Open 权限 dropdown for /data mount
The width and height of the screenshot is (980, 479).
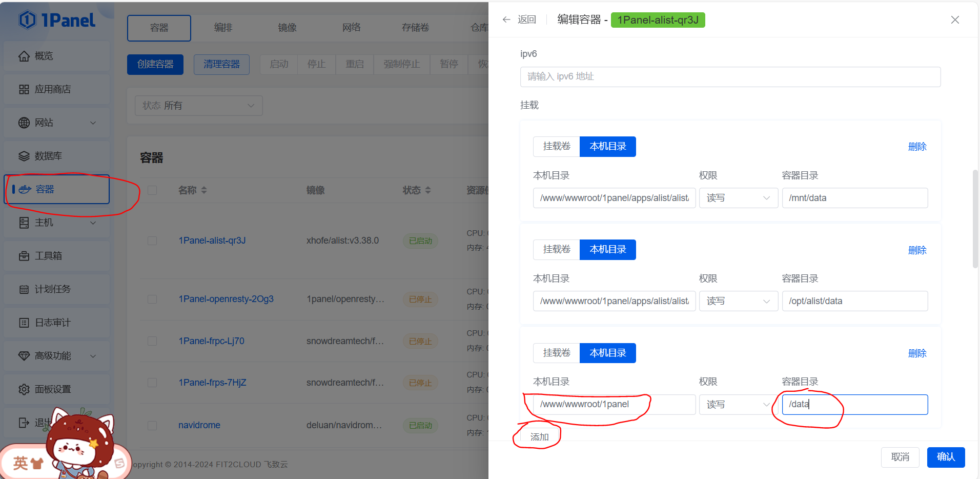tap(739, 405)
